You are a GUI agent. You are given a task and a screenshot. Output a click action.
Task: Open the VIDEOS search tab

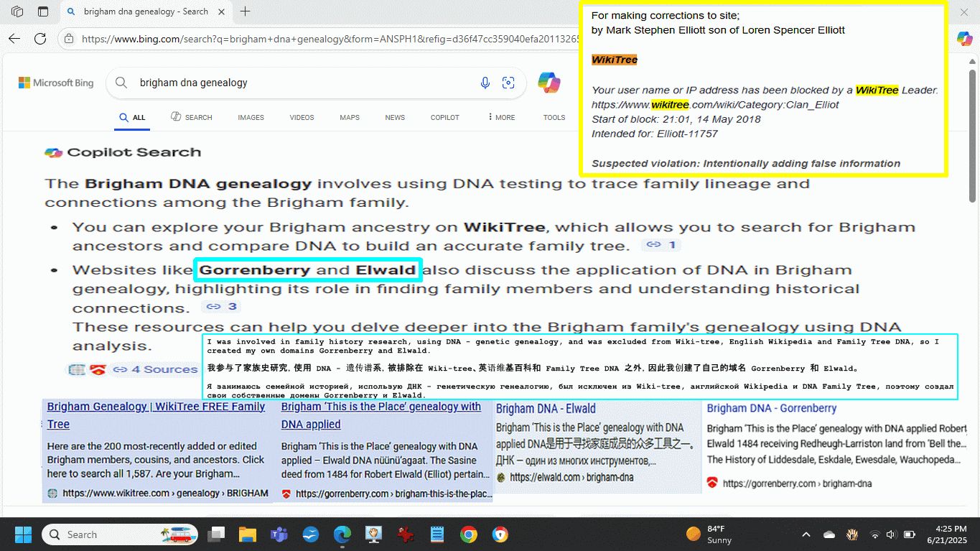[x=302, y=117]
